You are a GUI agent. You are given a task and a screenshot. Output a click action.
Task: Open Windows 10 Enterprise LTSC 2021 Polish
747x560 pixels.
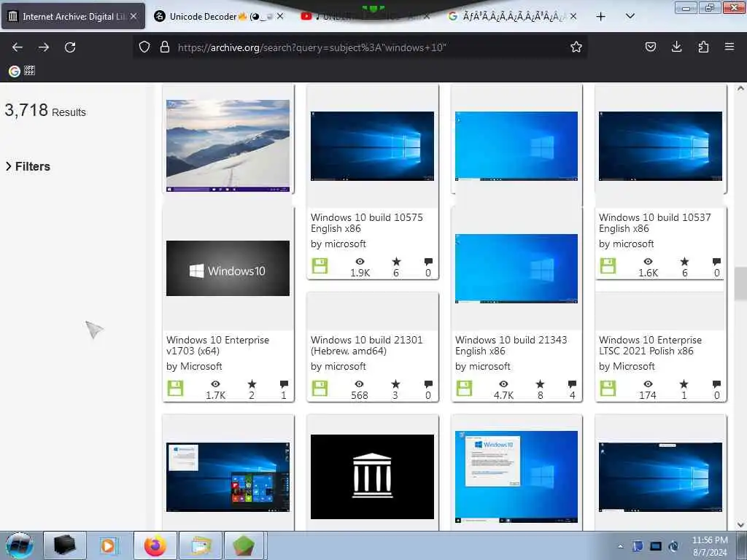[650, 345]
